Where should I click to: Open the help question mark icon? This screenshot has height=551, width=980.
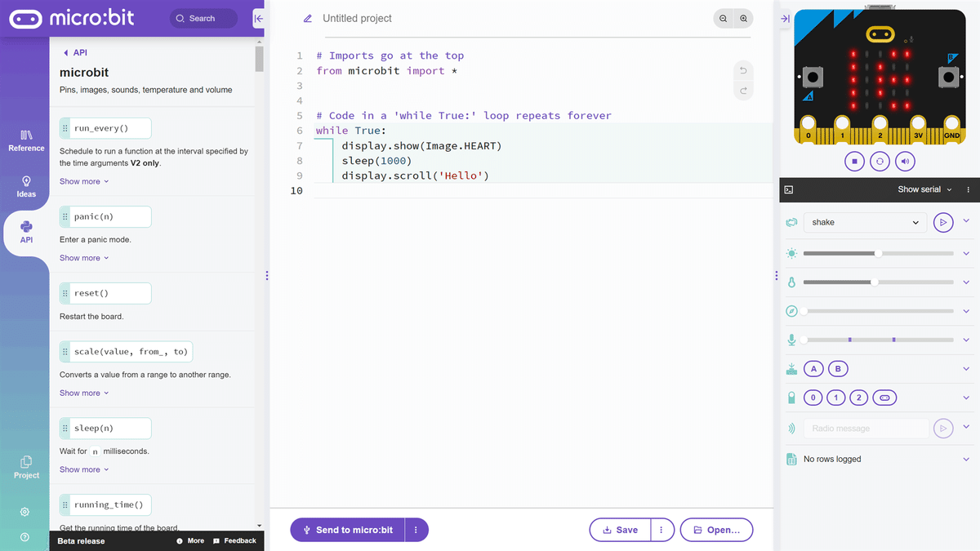pos(24,537)
